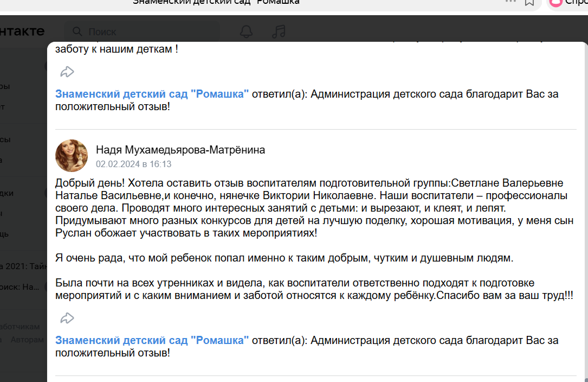Click the last admin reply text положительный отзыв
This screenshot has width=588, height=382.
click(x=113, y=353)
